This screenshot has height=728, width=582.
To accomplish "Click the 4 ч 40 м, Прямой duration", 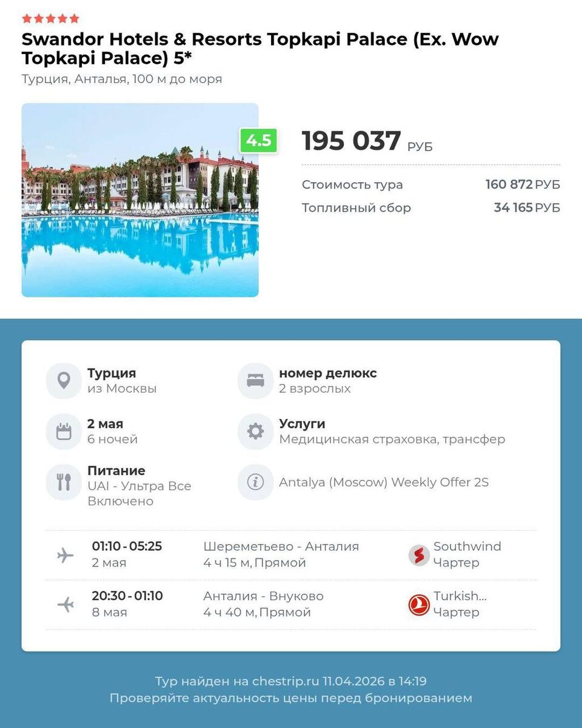I will point(257,613).
